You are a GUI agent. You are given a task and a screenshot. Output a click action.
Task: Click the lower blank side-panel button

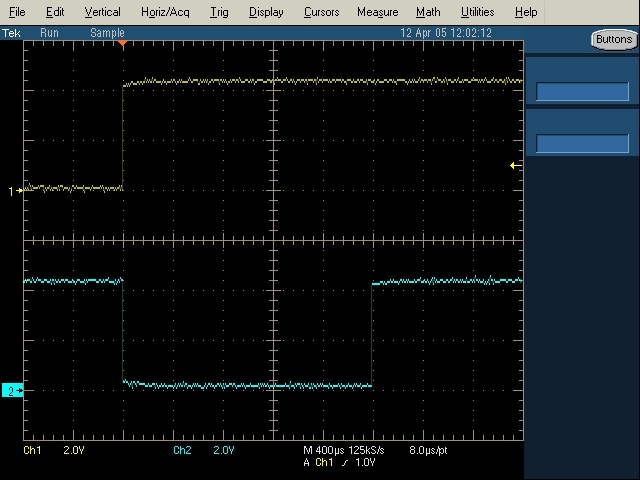pyautogui.click(x=582, y=143)
